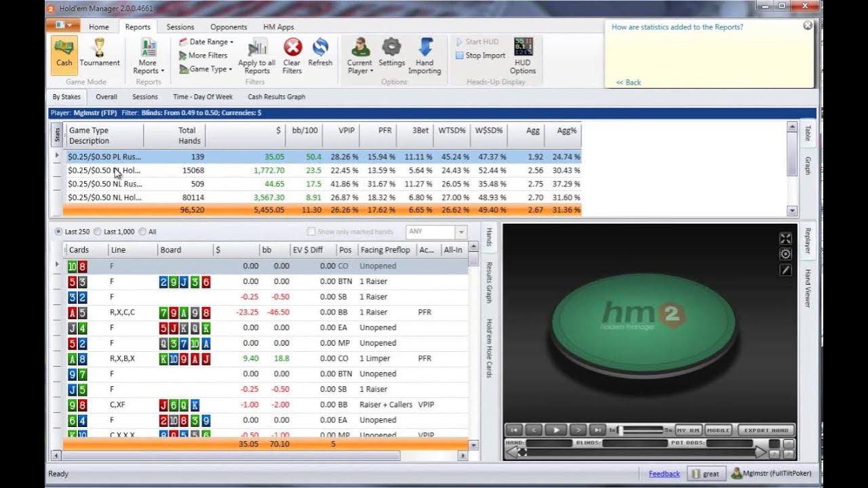Click the Back link in help

point(629,82)
